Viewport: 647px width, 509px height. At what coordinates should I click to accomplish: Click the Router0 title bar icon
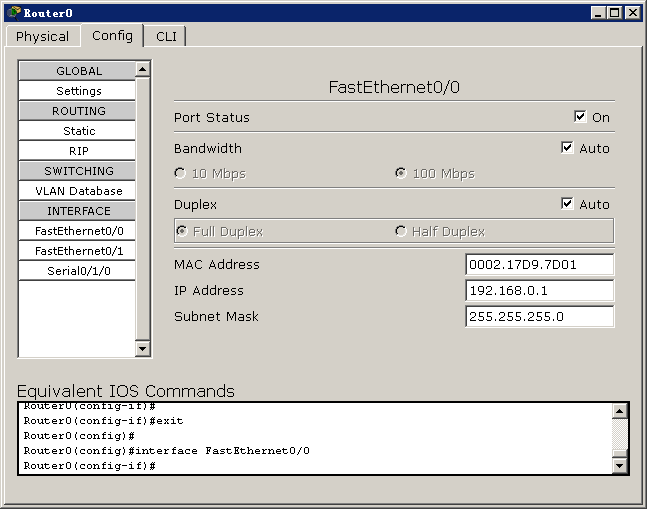(13, 12)
